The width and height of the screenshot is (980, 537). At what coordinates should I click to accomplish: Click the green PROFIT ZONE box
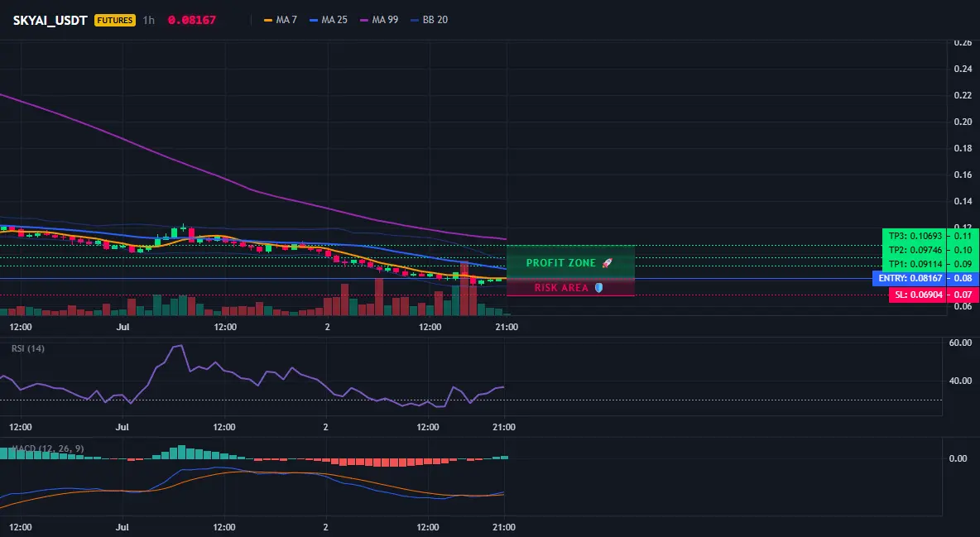coord(570,262)
